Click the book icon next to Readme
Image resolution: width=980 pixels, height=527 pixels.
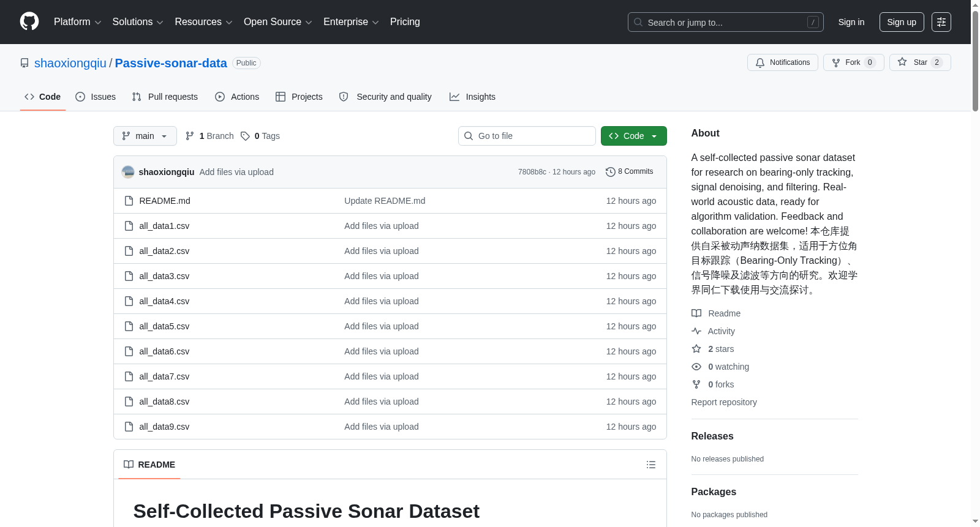(696, 313)
